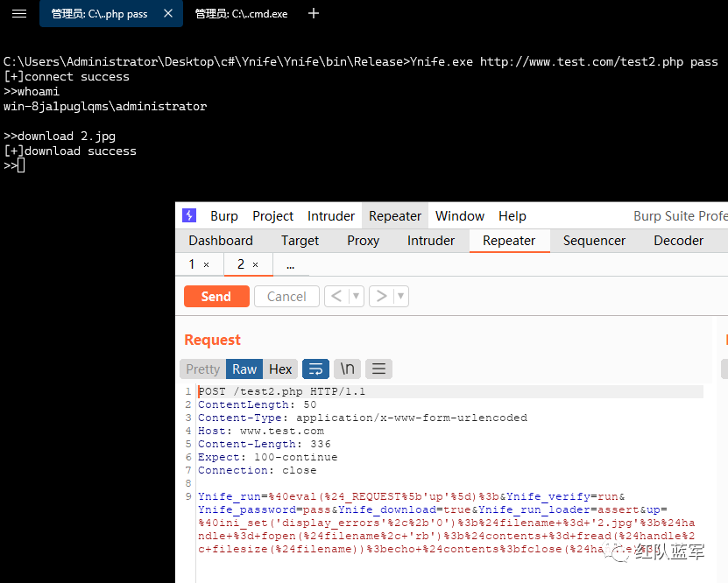Click the 'Host: www.test.com' header line
This screenshot has height=583, width=728.
pos(261,432)
